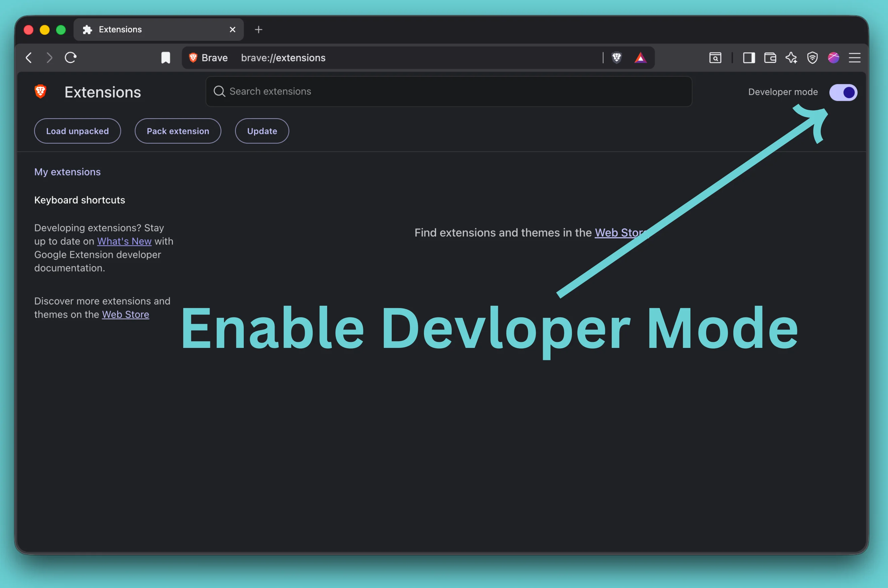Open Leo AI sparkle icon
888x588 pixels.
(791, 58)
